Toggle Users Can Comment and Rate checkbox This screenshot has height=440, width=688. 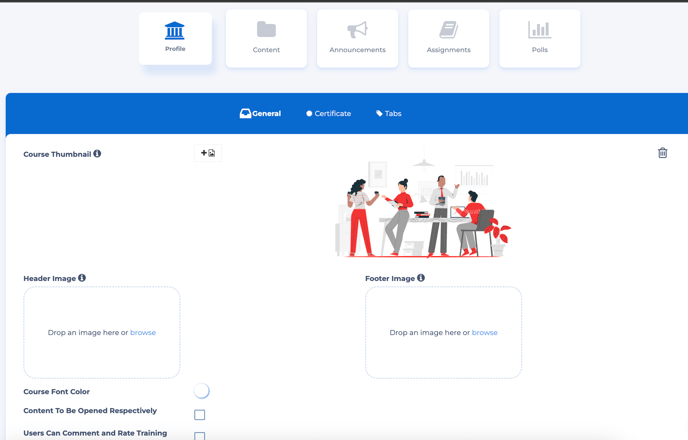tap(200, 435)
